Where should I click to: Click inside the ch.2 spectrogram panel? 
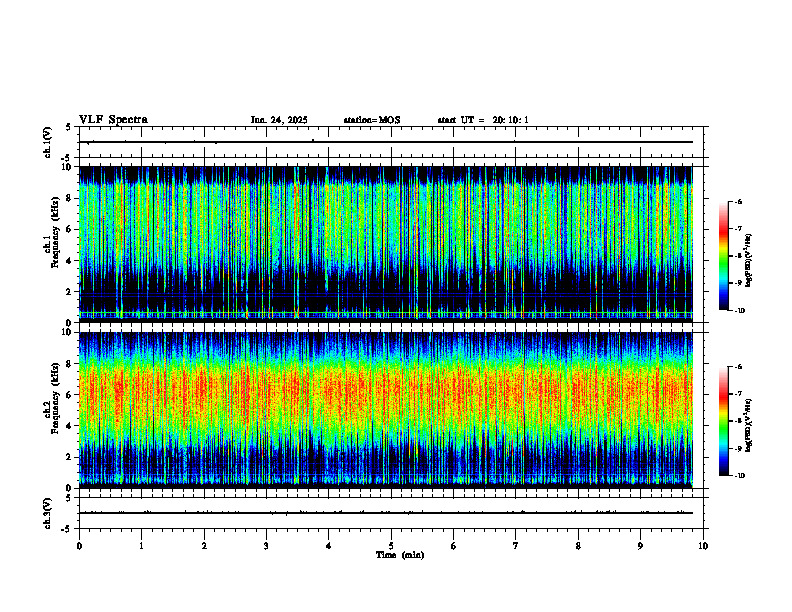pyautogui.click(x=385, y=410)
